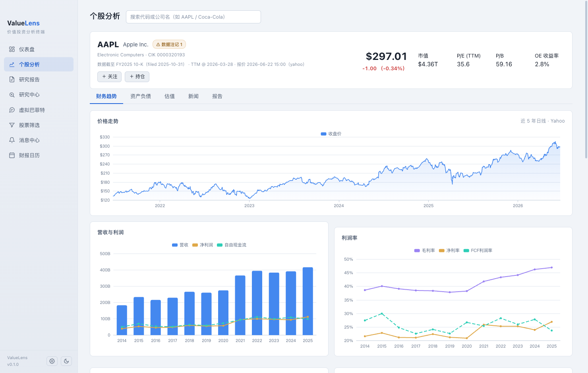Toggle dark mode with the moon icon

pos(66,361)
